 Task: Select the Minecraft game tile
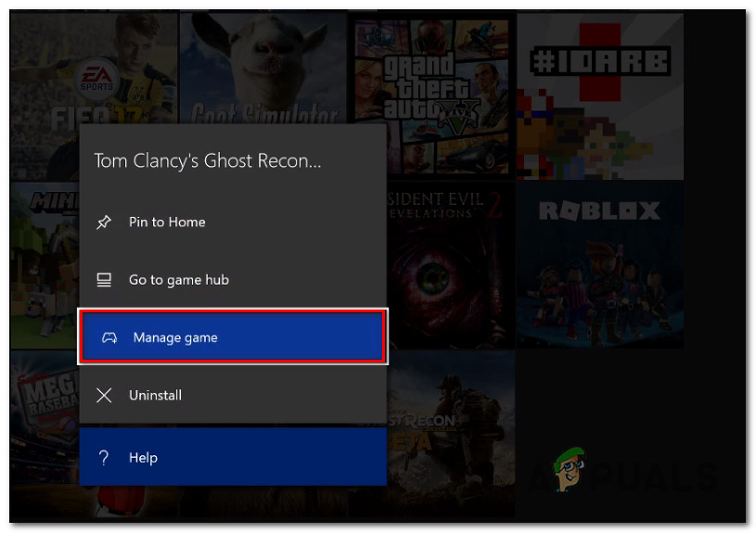pyautogui.click(x=45, y=265)
